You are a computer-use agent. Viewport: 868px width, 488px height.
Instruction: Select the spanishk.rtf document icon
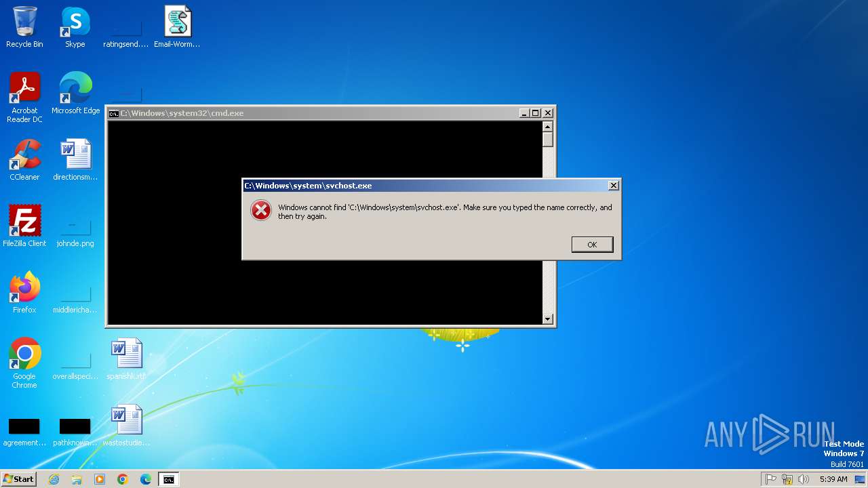click(126, 359)
